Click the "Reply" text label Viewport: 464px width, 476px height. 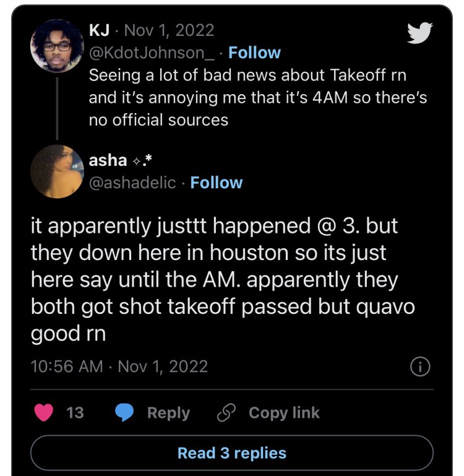pyautogui.click(x=168, y=413)
